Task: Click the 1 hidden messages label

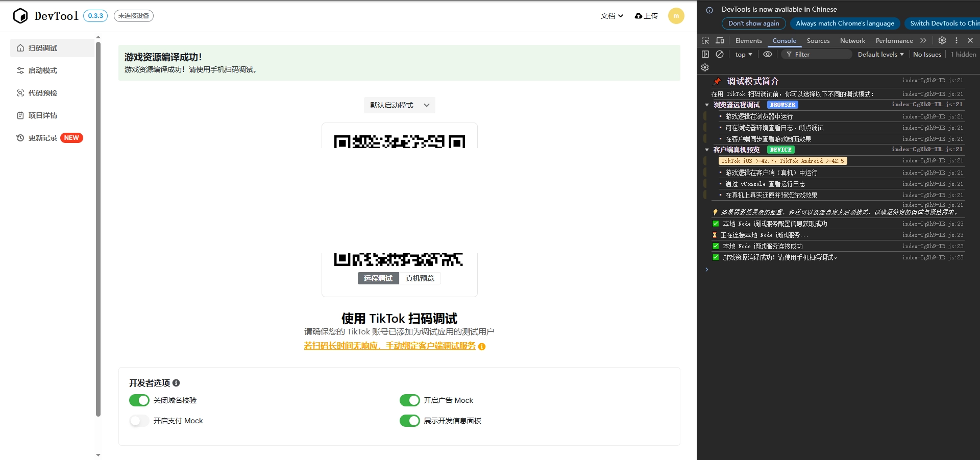Action: (x=963, y=55)
